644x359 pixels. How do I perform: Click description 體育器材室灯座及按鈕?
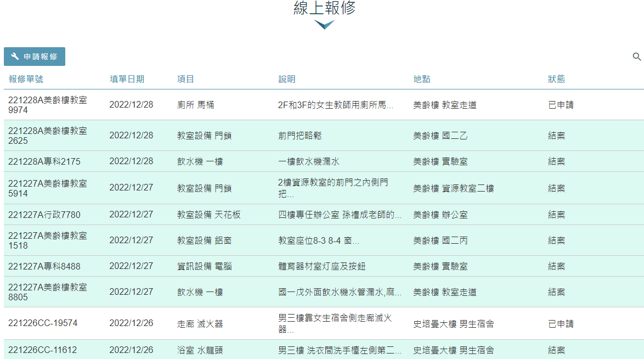pos(321,266)
